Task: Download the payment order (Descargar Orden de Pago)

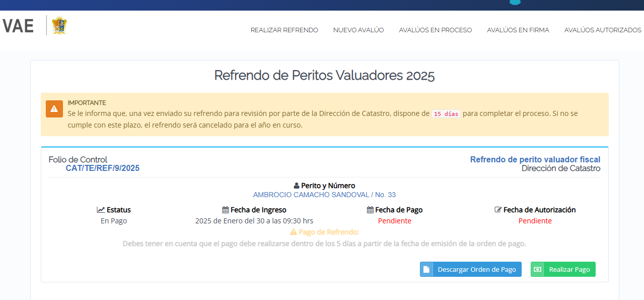Action: click(471, 269)
